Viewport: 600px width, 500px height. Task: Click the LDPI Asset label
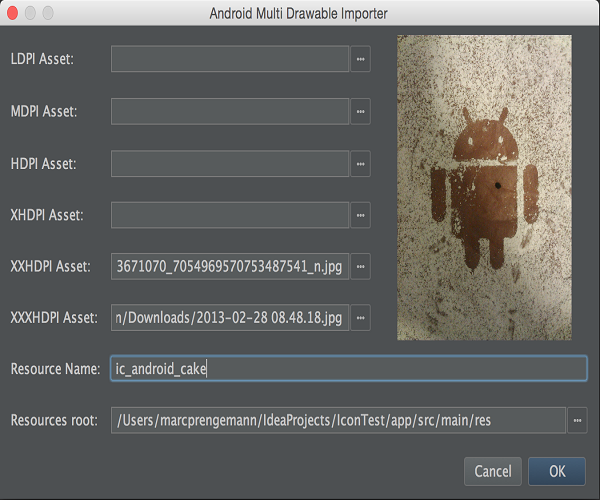(42, 59)
